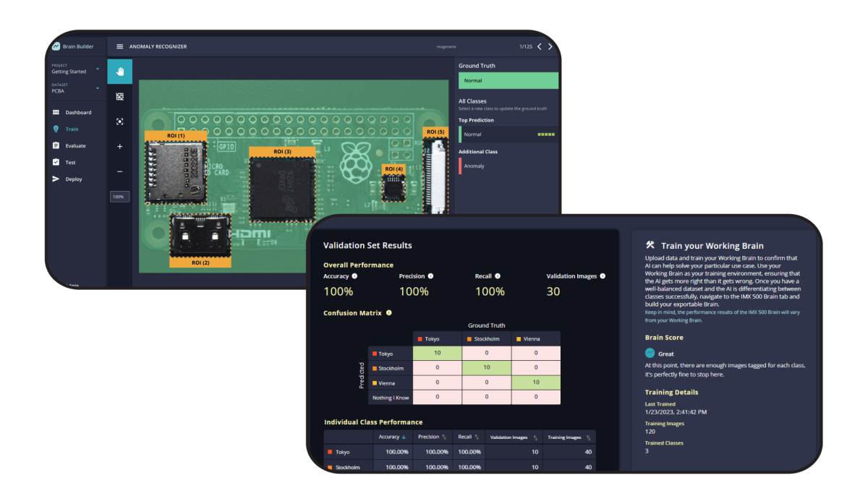This screenshot has width=868, height=504.
Task: Select the ROI grid tool
Action: 120,96
